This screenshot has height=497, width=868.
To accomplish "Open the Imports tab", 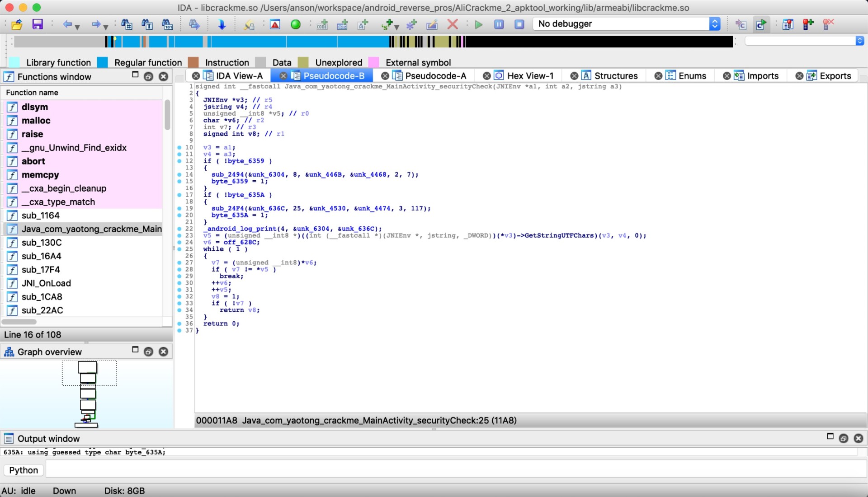I will point(762,76).
